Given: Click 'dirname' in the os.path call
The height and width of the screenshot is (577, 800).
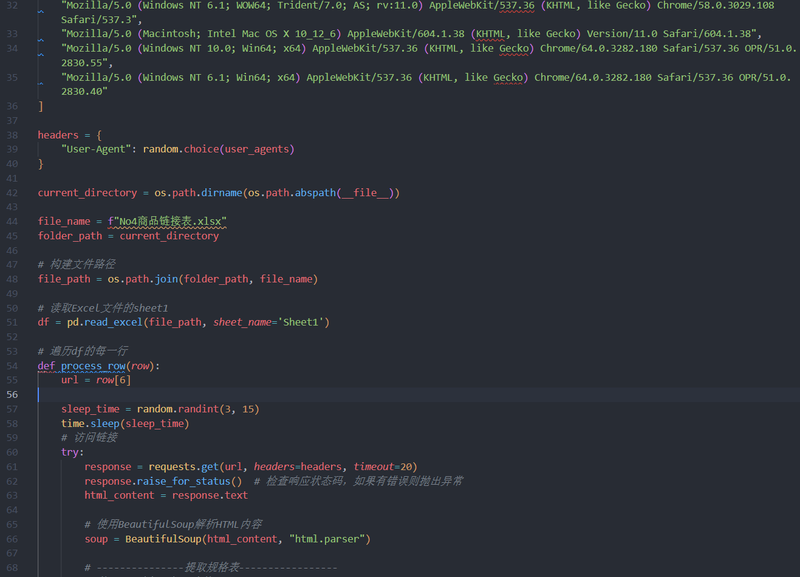Looking at the screenshot, I should pyautogui.click(x=222, y=193).
